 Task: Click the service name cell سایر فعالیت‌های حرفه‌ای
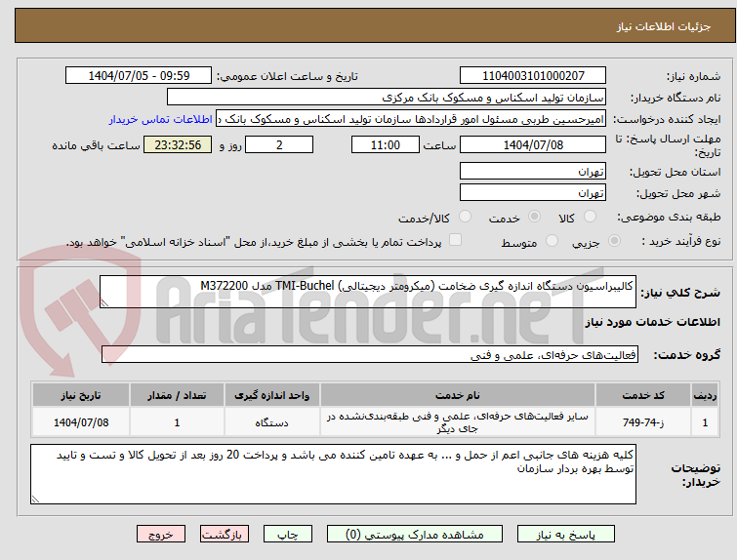click(458, 422)
